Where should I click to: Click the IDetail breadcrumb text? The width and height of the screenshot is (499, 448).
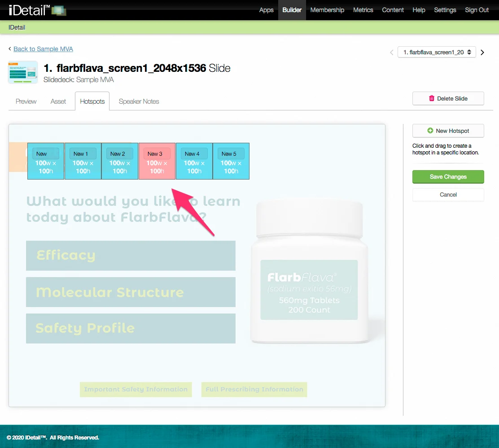pos(17,27)
